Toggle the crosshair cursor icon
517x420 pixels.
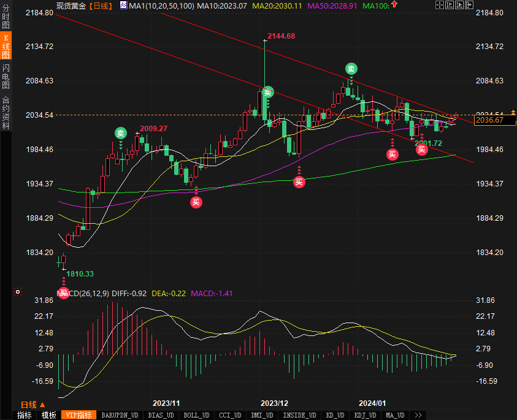[440, 5]
